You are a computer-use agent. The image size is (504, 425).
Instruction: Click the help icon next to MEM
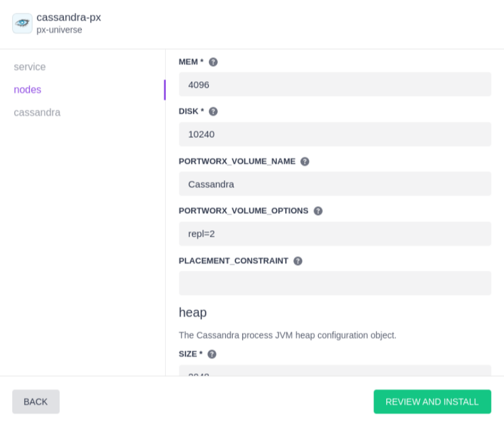(213, 62)
